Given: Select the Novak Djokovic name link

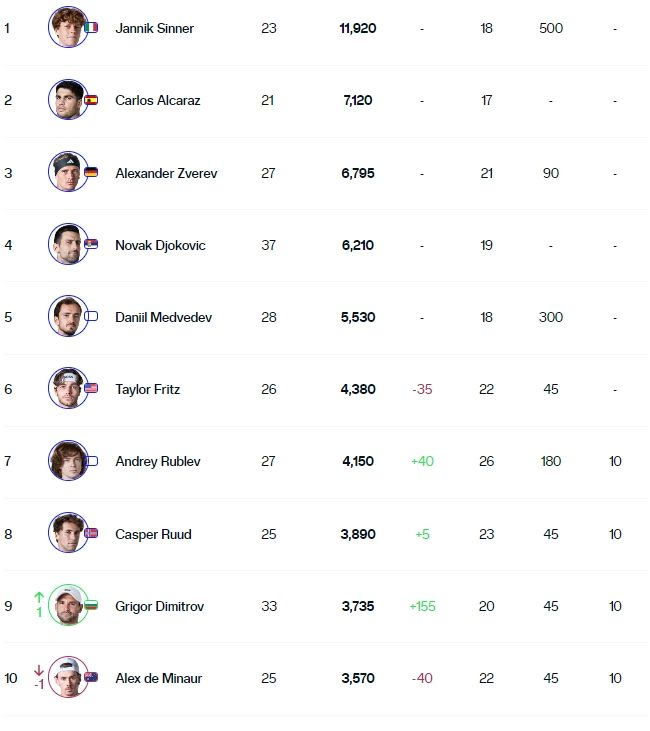Looking at the screenshot, I should [160, 245].
